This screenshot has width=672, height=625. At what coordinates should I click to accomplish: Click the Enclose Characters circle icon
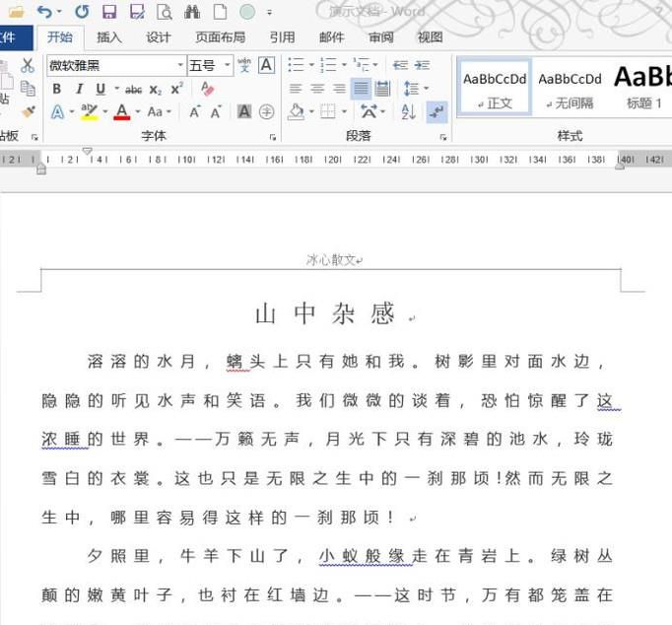click(x=267, y=111)
